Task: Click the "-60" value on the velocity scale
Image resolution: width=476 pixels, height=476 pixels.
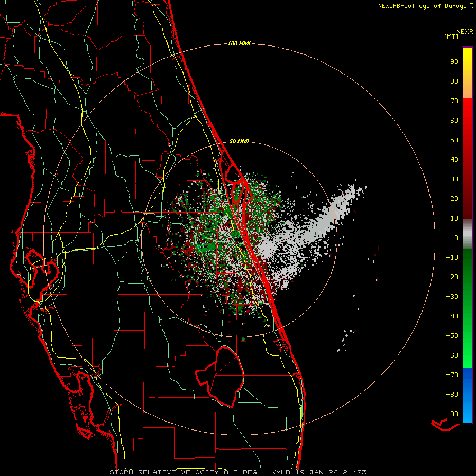Action: [452, 355]
